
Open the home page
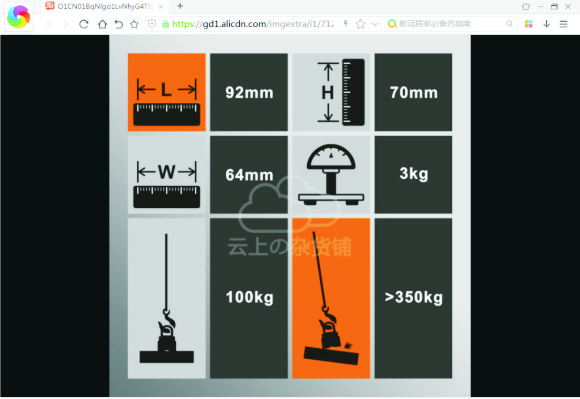[102, 24]
